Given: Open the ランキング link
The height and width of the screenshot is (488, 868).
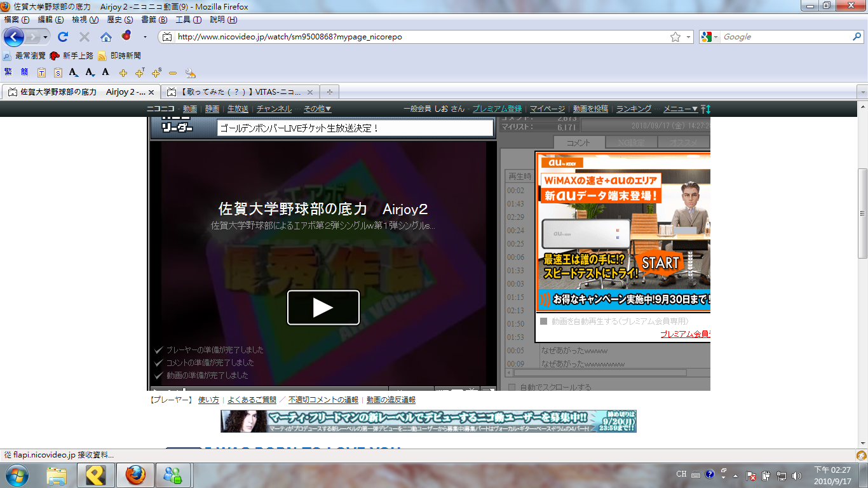Looking at the screenshot, I should pyautogui.click(x=634, y=109).
